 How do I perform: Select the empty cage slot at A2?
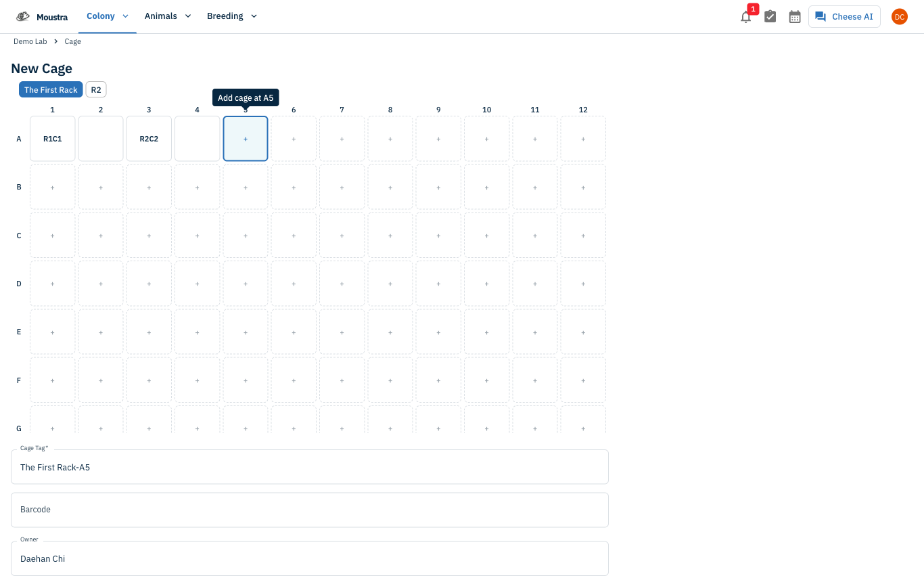[x=101, y=139]
